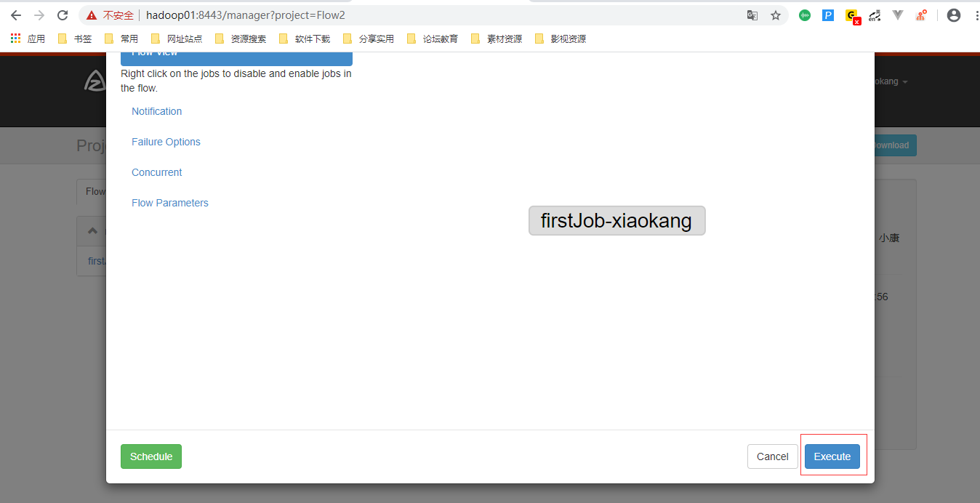Screen dimensions: 980x503
Task: Open the 资源搜索 bookmark folder
Action: [x=240, y=39]
